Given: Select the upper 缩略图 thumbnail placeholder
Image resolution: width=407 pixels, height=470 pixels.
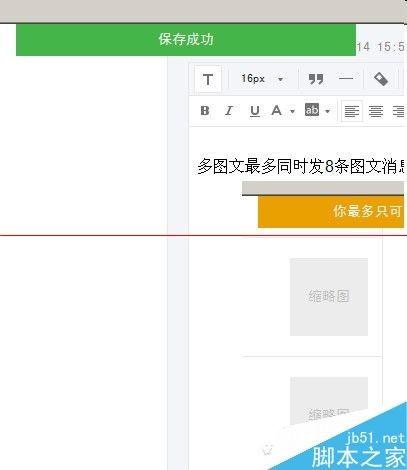Looking at the screenshot, I should 329,297.
